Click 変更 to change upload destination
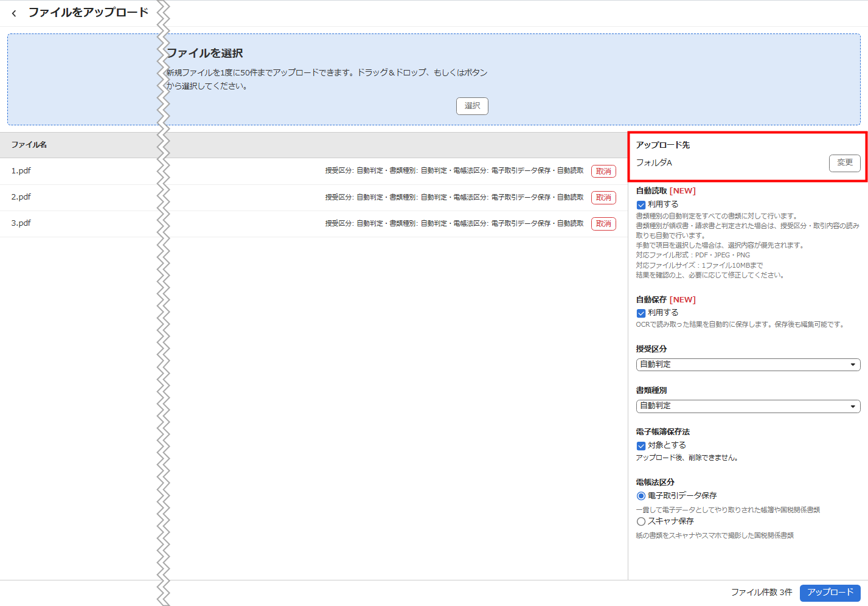 point(845,163)
